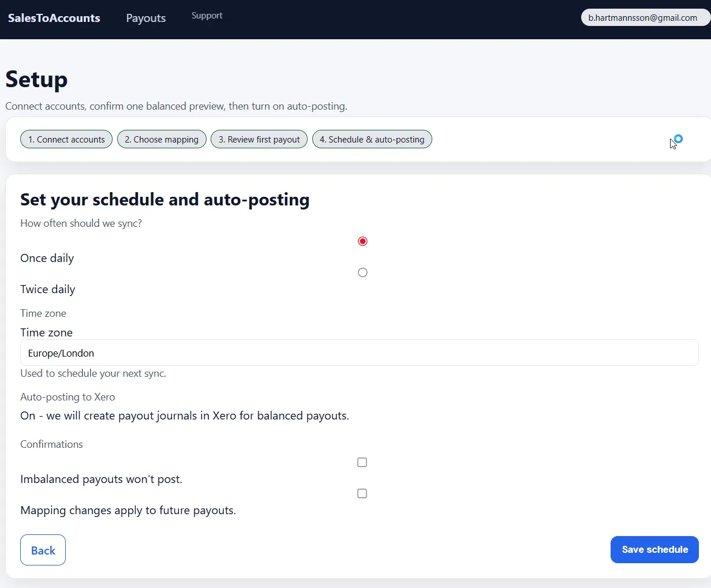Image resolution: width=711 pixels, height=588 pixels.
Task: Click the b.hartmannsson@gmail.com account pill
Action: tap(645, 17)
